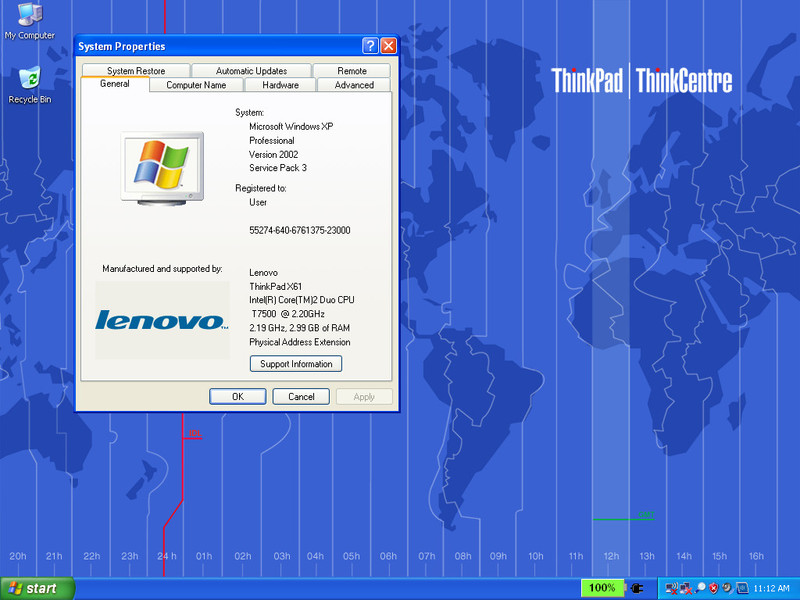
Task: Click the 'ThinkPad X61' text
Action: (276, 286)
